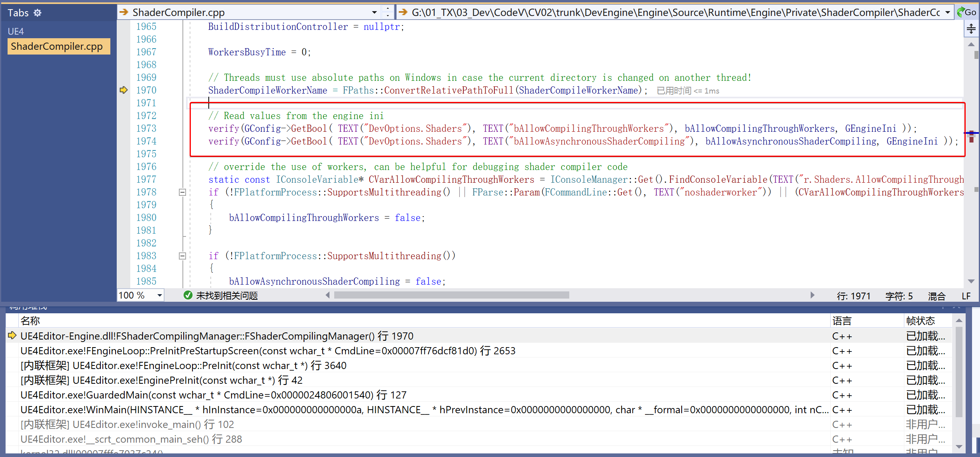
Task: Select the GuardedMain call stack frame
Action: tap(213, 395)
